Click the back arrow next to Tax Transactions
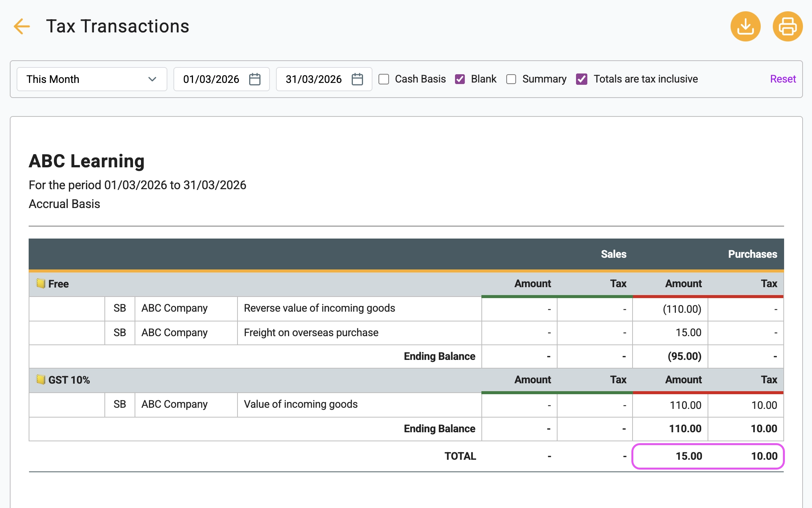This screenshot has height=508, width=812. tap(21, 26)
